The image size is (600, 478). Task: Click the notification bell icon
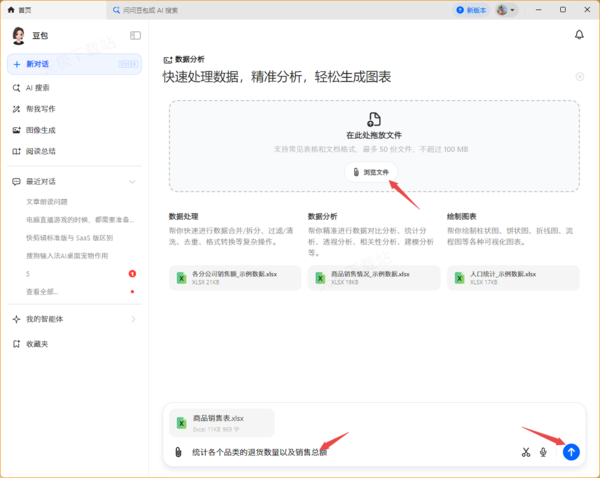(579, 35)
